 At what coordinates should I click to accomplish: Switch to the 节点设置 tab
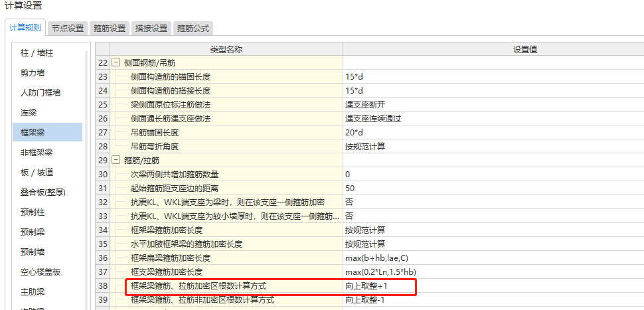(68, 29)
